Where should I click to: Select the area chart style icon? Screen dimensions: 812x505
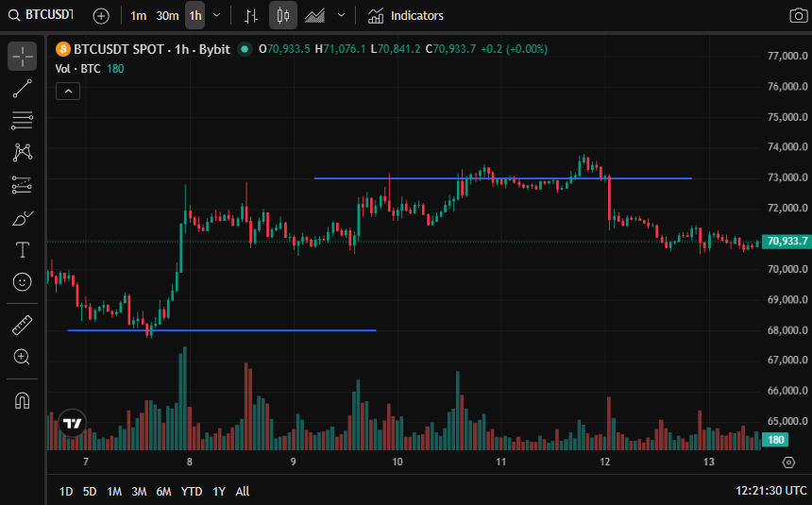pos(314,16)
